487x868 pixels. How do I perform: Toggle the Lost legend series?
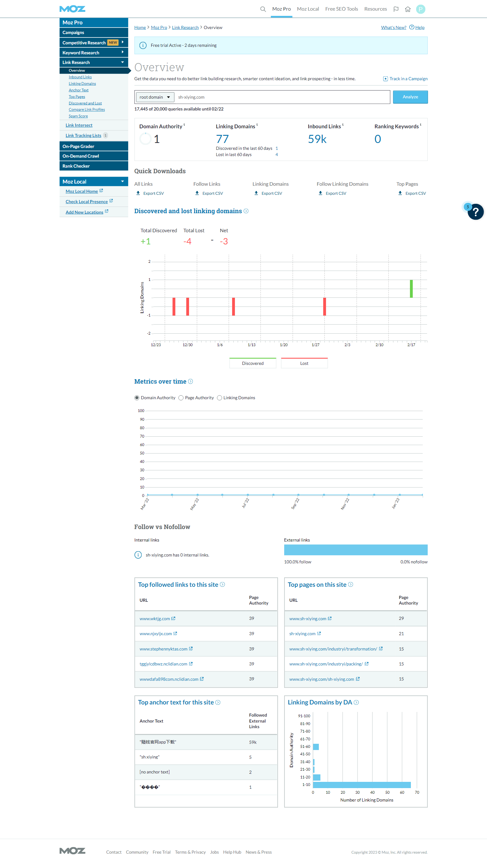pos(304,363)
